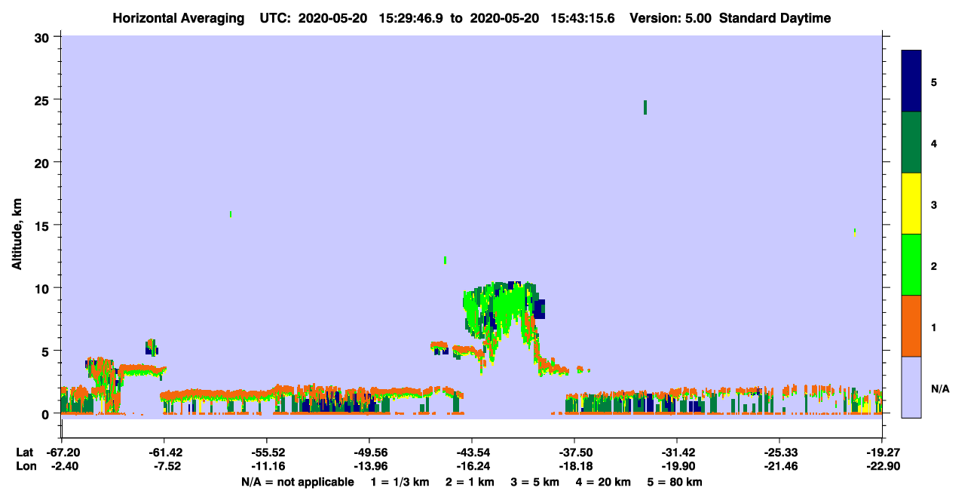The height and width of the screenshot is (503, 980).
Task: Click the dark green colorbar segment labeled 4
Action: (x=911, y=143)
